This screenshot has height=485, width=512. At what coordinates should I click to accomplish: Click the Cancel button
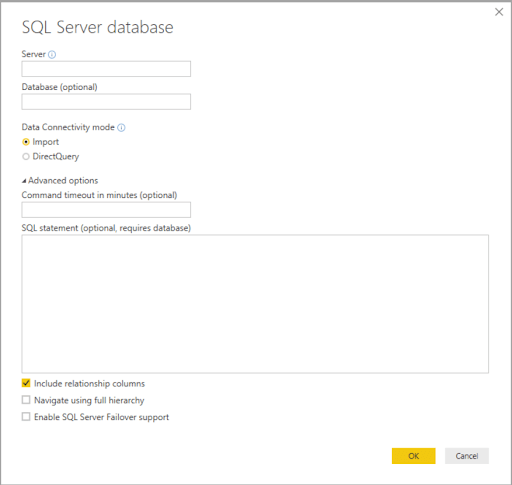coord(467,456)
